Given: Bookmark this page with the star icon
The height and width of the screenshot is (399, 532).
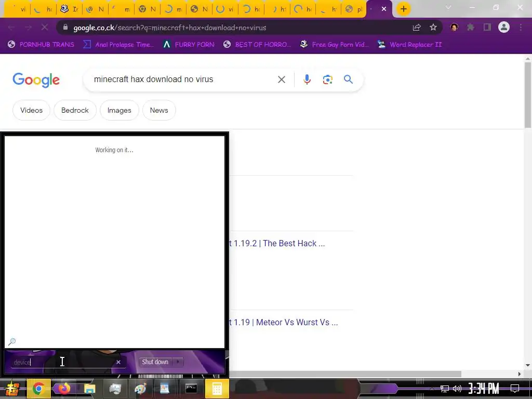Looking at the screenshot, I should click(x=433, y=28).
